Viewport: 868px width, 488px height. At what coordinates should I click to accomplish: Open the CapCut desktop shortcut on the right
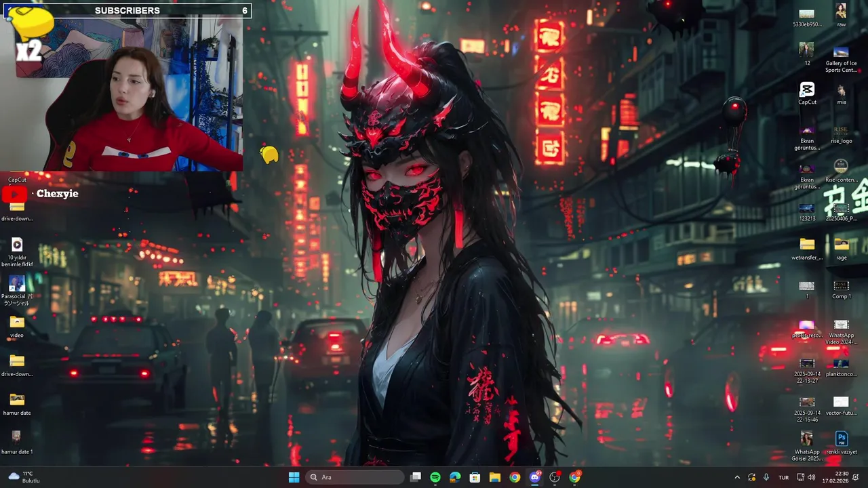point(807,94)
